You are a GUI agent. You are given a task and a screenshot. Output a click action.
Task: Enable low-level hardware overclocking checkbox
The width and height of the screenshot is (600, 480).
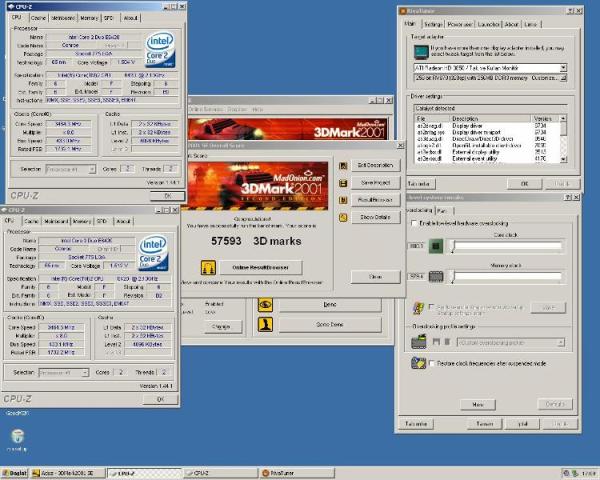(414, 223)
